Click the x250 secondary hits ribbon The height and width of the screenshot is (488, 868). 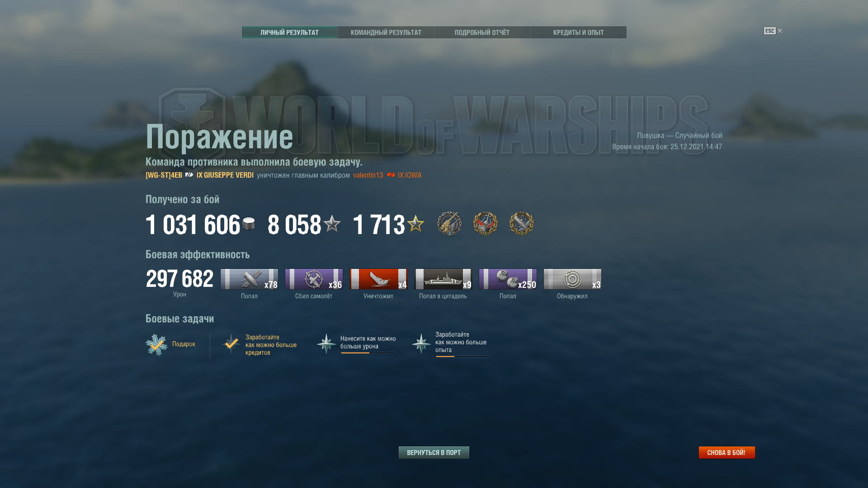pos(508,279)
